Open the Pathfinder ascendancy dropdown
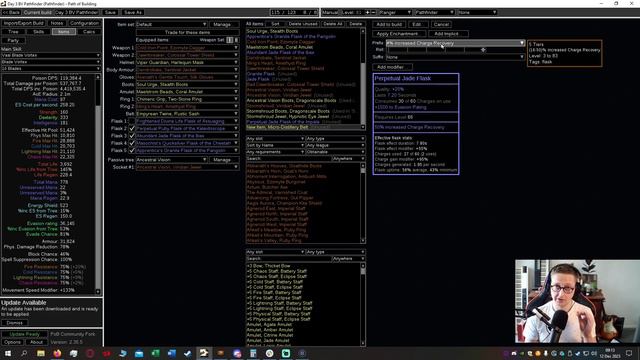 pyautogui.click(x=434, y=12)
